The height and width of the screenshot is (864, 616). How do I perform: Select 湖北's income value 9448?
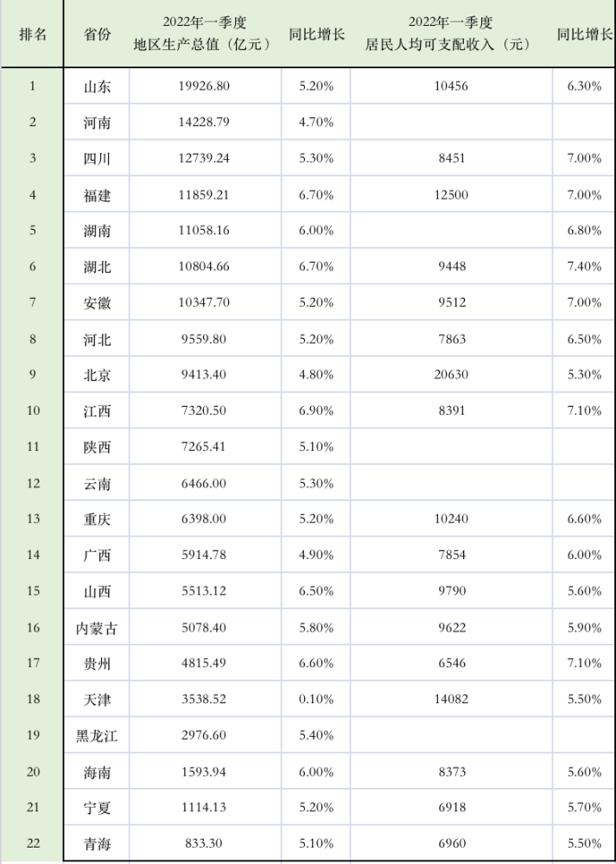coord(451,266)
